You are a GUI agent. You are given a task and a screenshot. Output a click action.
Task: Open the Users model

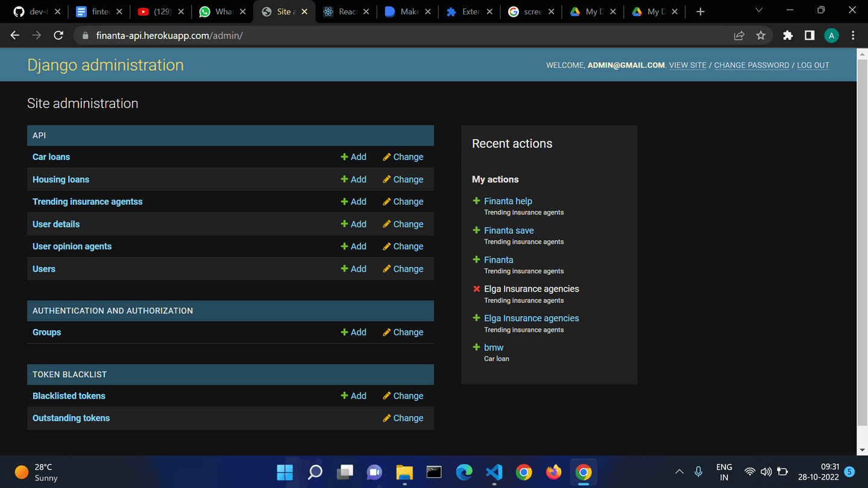[44, 269]
